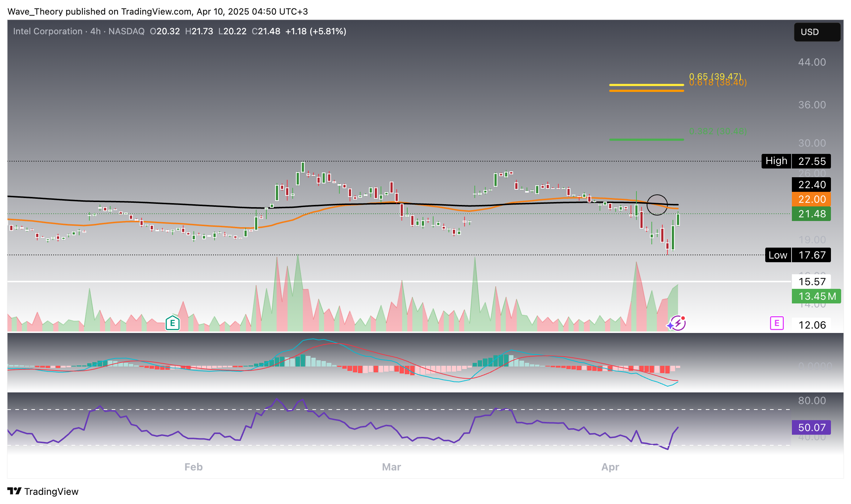Click the closing price C21.48 value
This screenshot has height=504, width=851.
(266, 31)
